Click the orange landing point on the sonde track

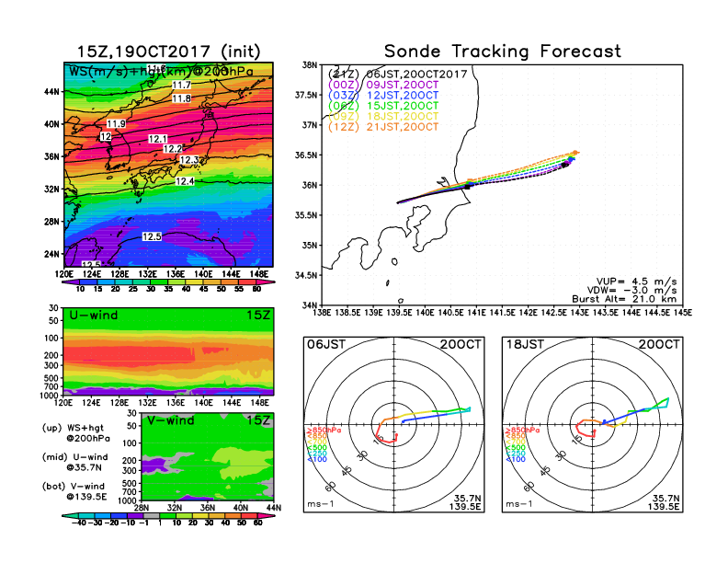(x=575, y=153)
